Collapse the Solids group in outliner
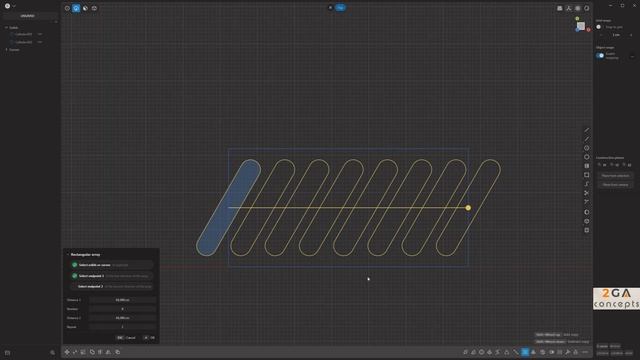The height and width of the screenshot is (360, 640). pyautogui.click(x=7, y=28)
